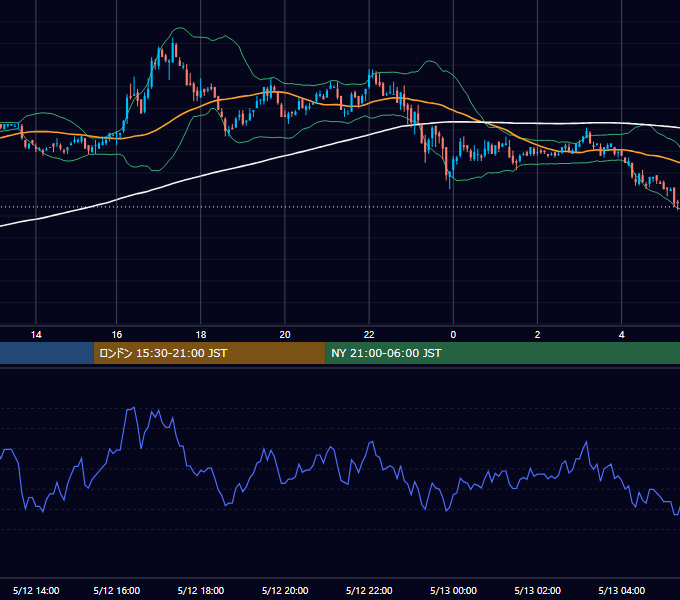
Task: Select the NY 21:00-06:00 JST session bar
Action: click(503, 353)
